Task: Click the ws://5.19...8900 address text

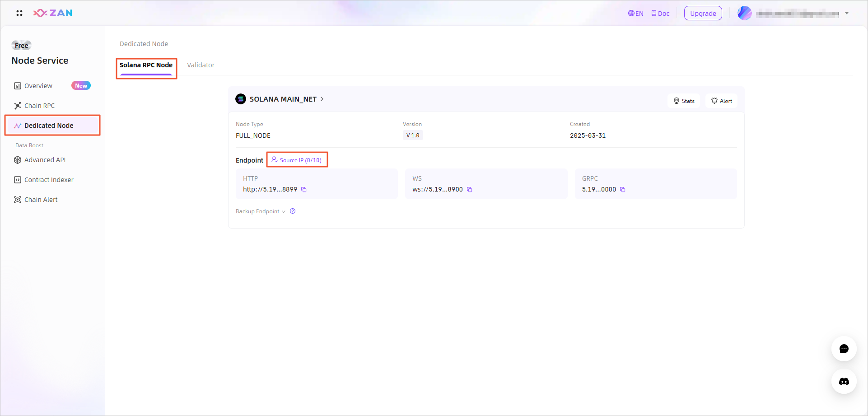Action: [x=438, y=189]
